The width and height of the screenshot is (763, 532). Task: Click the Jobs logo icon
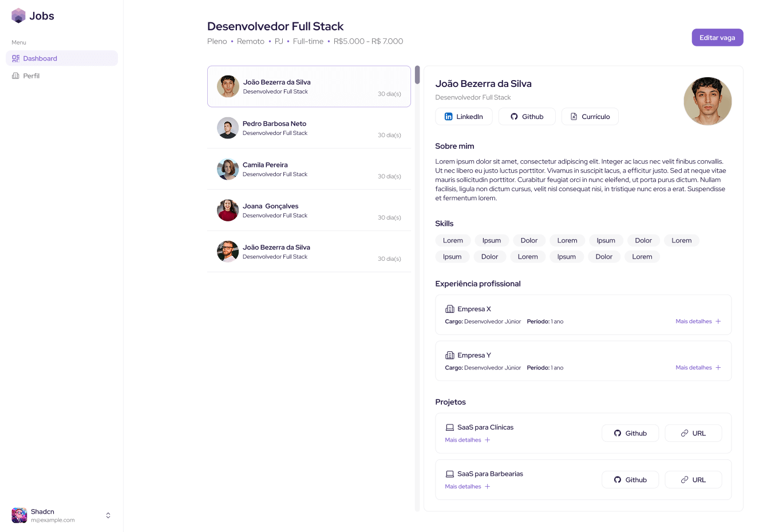(x=19, y=15)
